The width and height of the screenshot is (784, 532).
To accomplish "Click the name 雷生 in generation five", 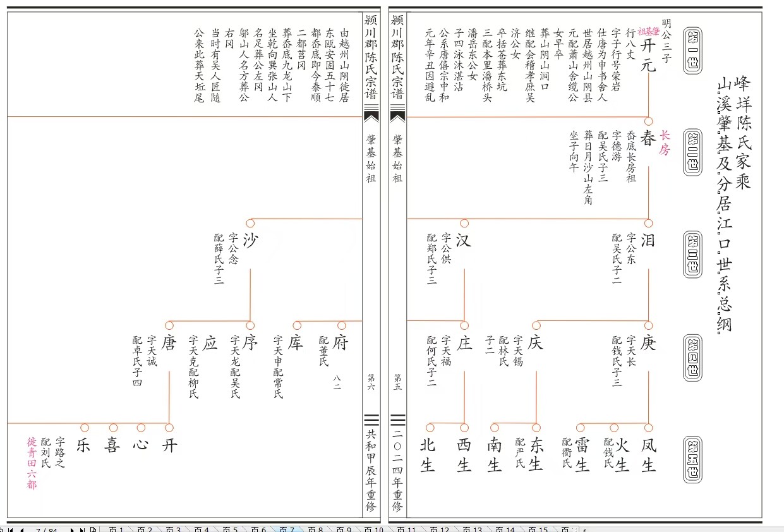I will point(582,455).
